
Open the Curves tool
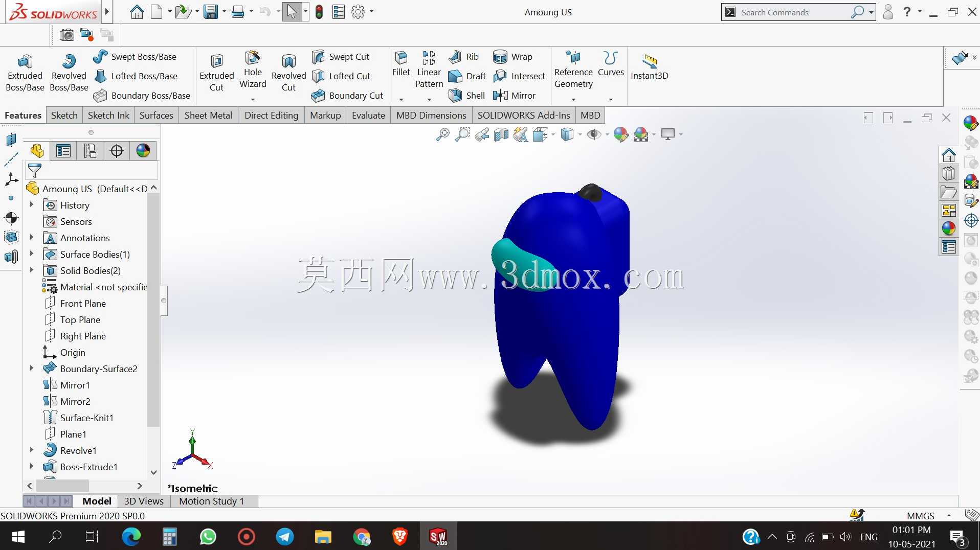point(611,64)
